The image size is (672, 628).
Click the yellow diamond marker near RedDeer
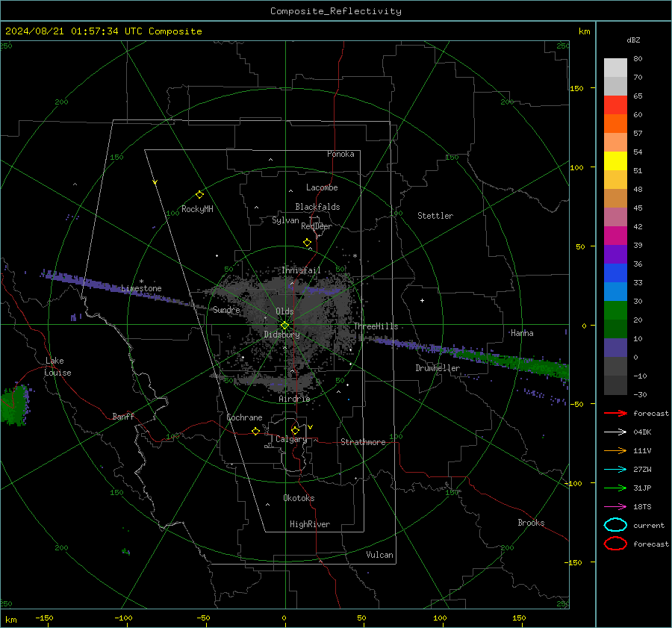pos(308,242)
